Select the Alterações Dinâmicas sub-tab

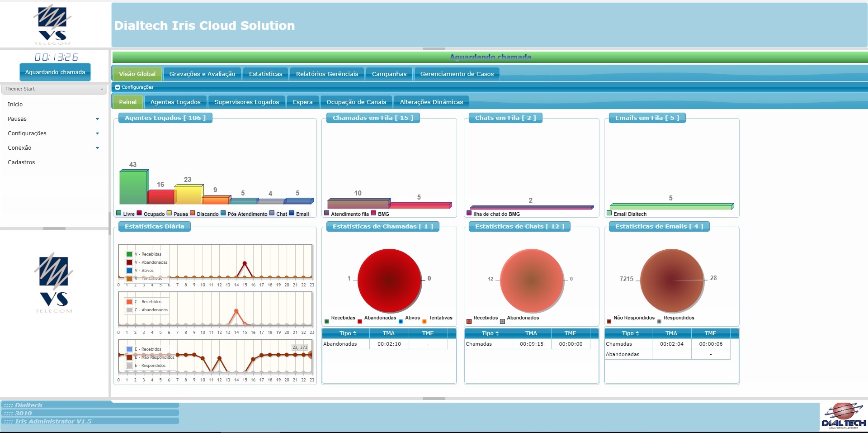coord(431,102)
